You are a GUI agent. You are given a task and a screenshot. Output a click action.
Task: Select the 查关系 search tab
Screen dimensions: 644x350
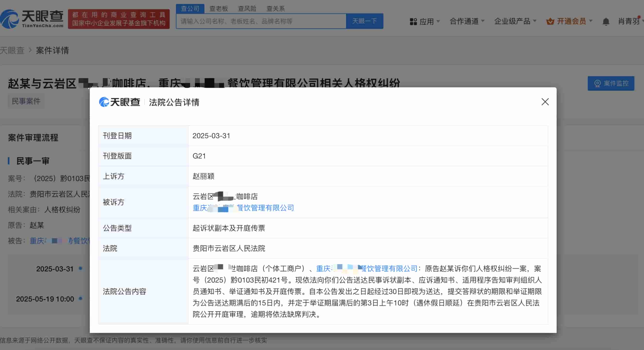[x=275, y=9]
